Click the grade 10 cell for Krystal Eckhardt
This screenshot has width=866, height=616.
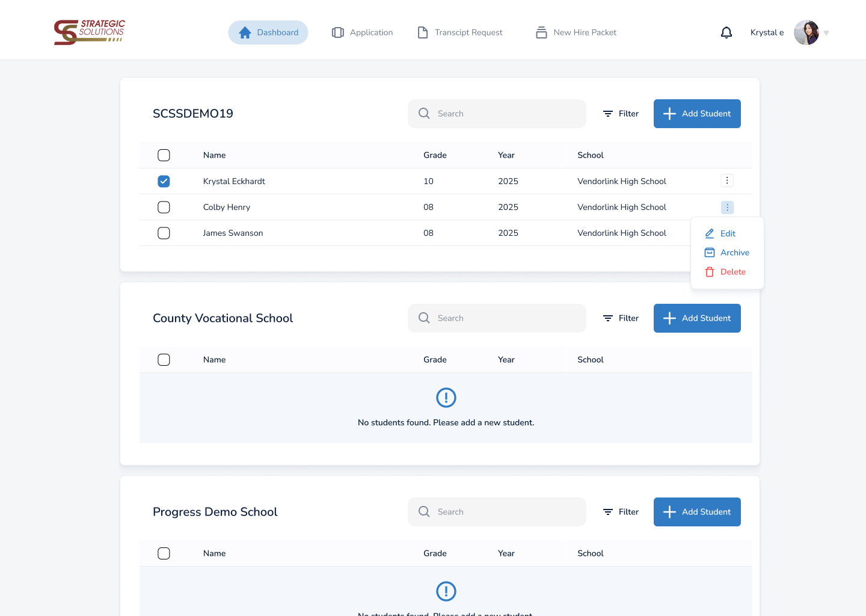coord(428,181)
